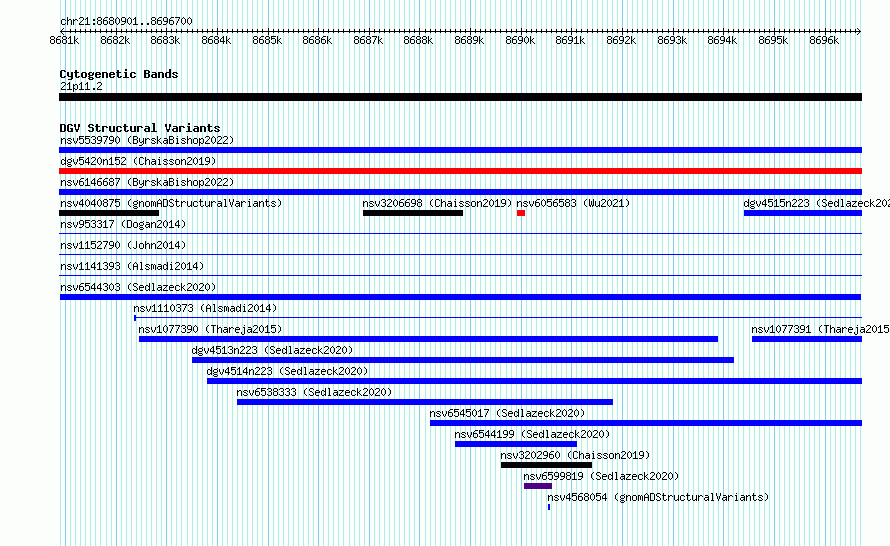Image resolution: width=890 pixels, height=546 pixels.
Task: Select the nsv1077391 (Thareja2015) label
Action: [820, 329]
